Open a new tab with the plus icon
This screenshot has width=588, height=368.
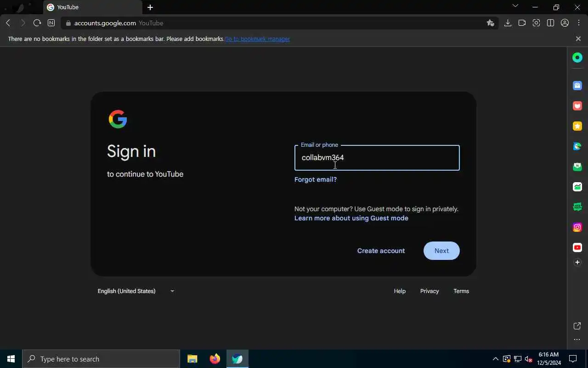point(150,7)
